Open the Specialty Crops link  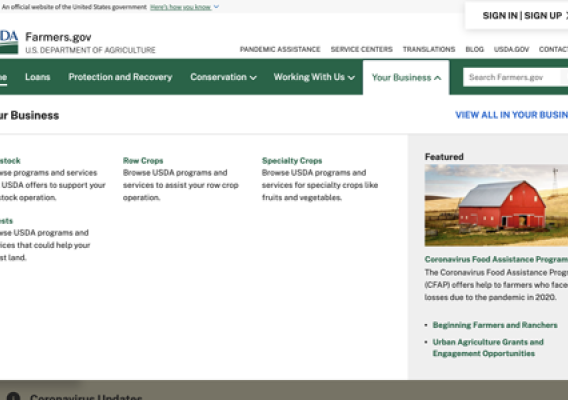pyautogui.click(x=292, y=161)
